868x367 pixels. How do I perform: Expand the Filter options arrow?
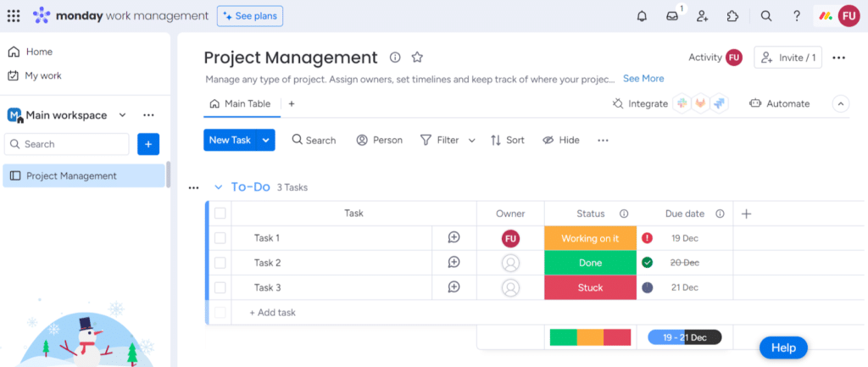[x=471, y=141]
